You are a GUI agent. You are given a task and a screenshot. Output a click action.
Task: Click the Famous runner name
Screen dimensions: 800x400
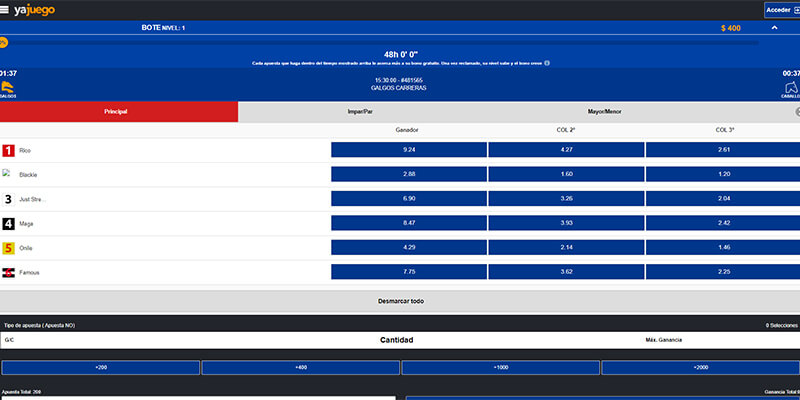(x=29, y=272)
